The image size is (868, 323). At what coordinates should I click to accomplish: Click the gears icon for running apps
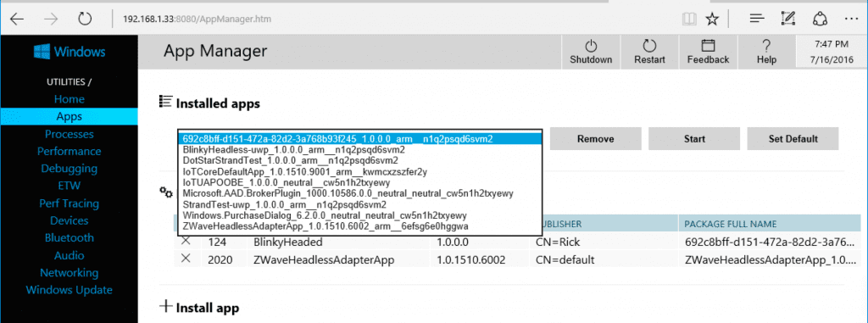pyautogui.click(x=166, y=192)
